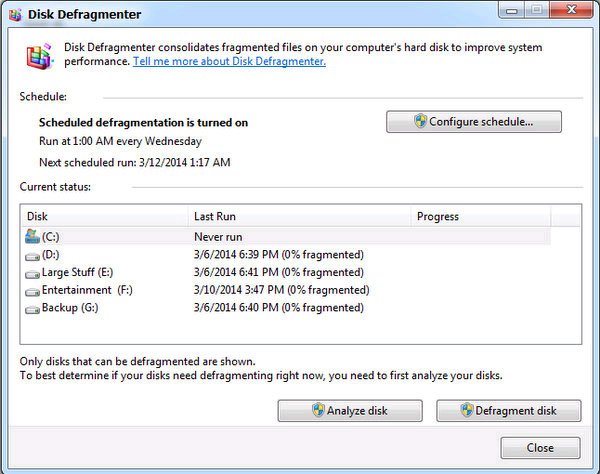Click the large Disk Defragmenter cube icon
The width and height of the screenshot is (600, 474).
tap(39, 56)
